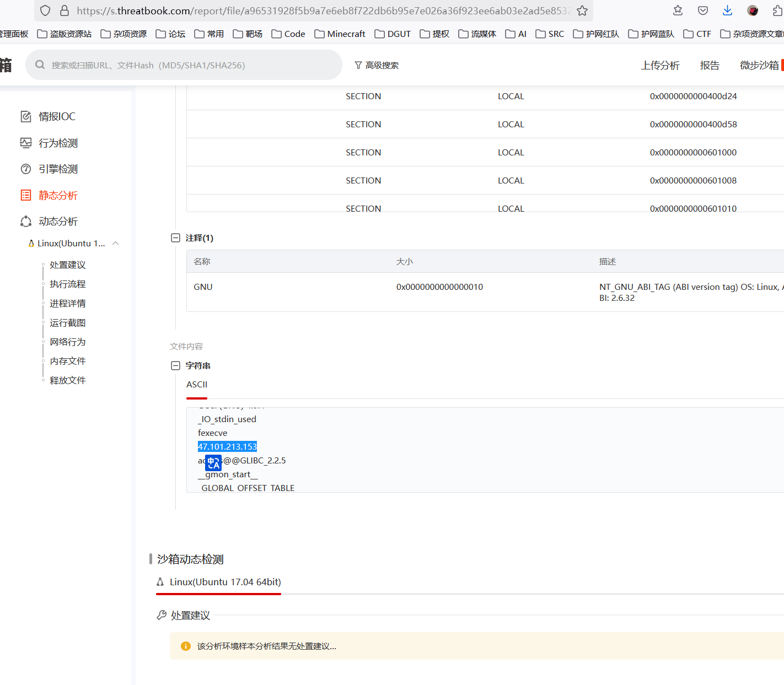
Task: Click the magnifier search icon in search box
Action: (x=40, y=65)
